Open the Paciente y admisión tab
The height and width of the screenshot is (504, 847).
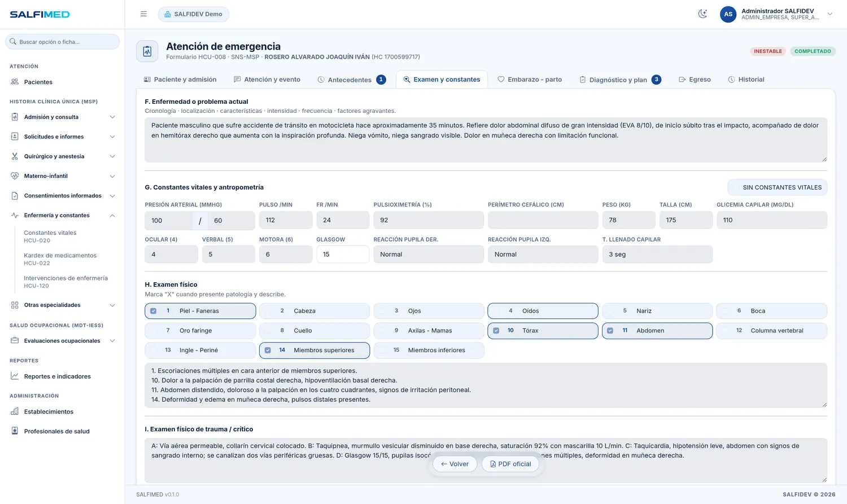[x=180, y=80]
